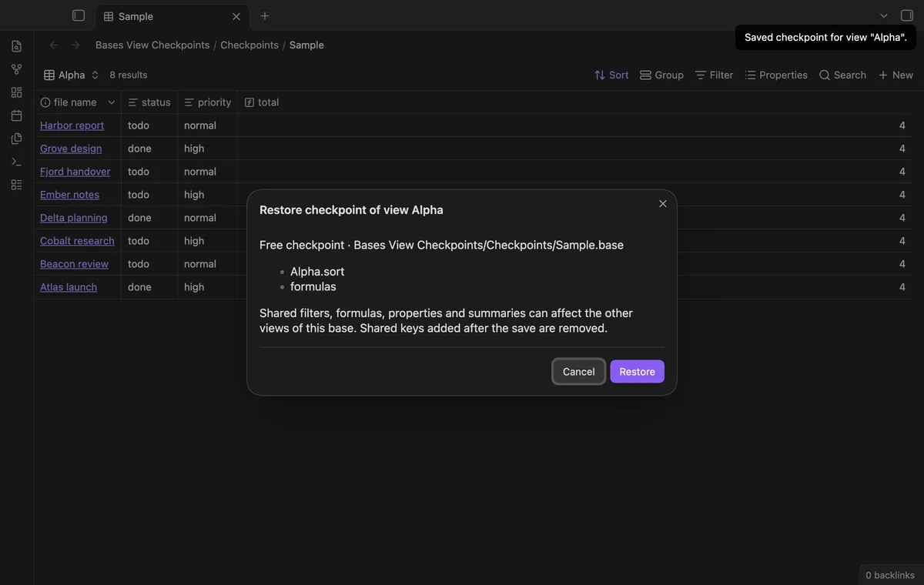Navigate forward with right arrow
The width and height of the screenshot is (924, 585).
tap(75, 45)
